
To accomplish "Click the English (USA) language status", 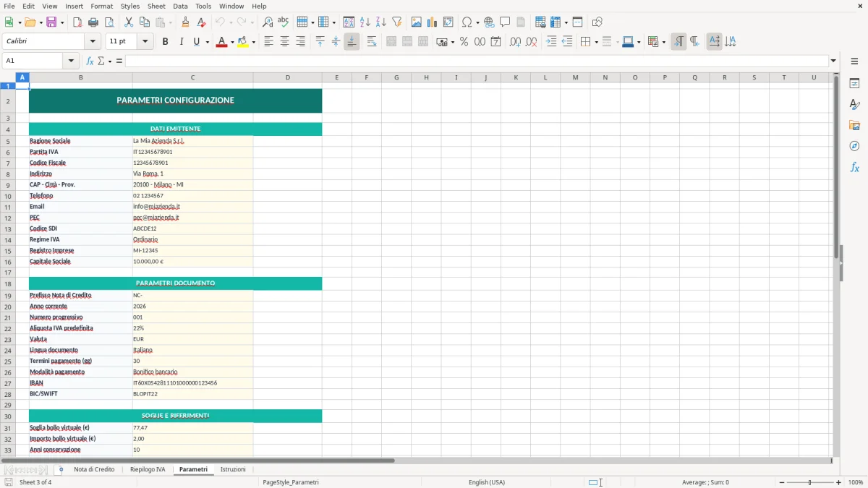I will (x=487, y=482).
